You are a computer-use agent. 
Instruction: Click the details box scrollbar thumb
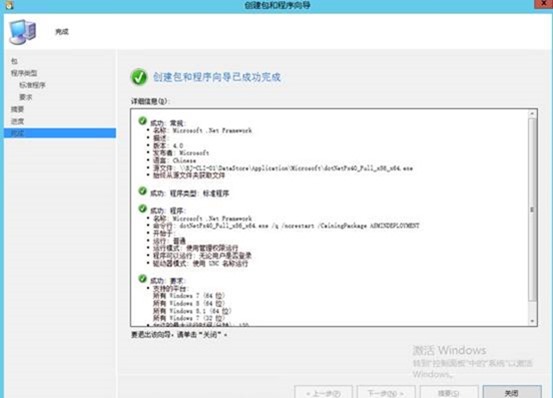(532, 210)
